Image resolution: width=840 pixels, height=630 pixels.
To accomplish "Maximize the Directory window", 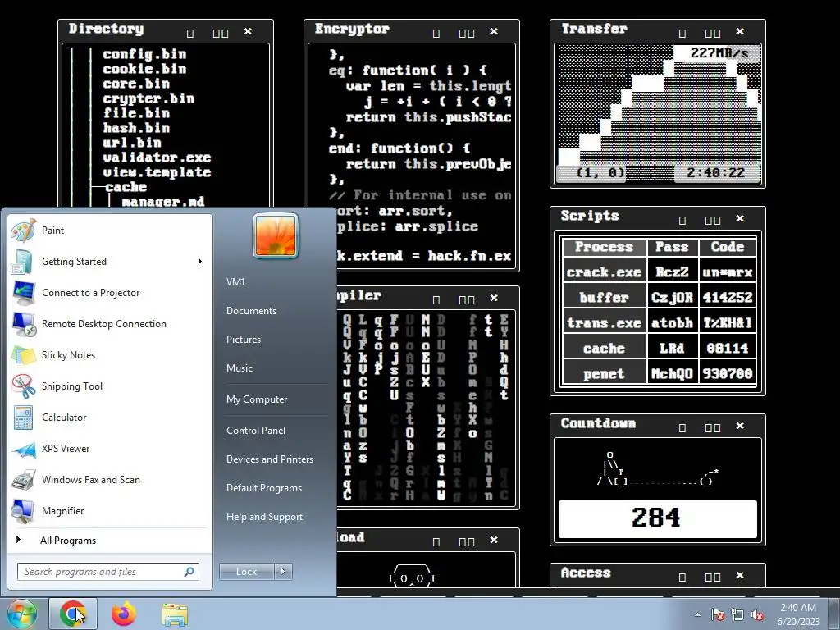I will (220, 33).
